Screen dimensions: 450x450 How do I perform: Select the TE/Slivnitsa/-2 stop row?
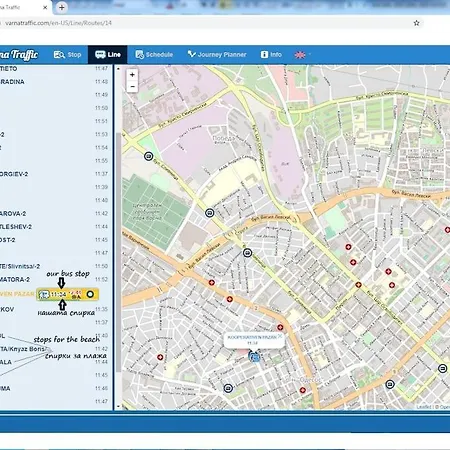pos(55,266)
